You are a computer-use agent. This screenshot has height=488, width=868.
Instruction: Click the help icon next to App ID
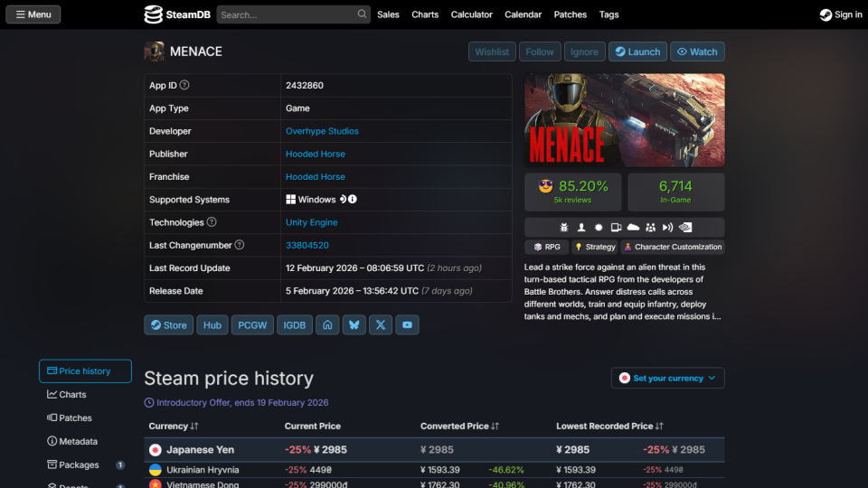(184, 86)
